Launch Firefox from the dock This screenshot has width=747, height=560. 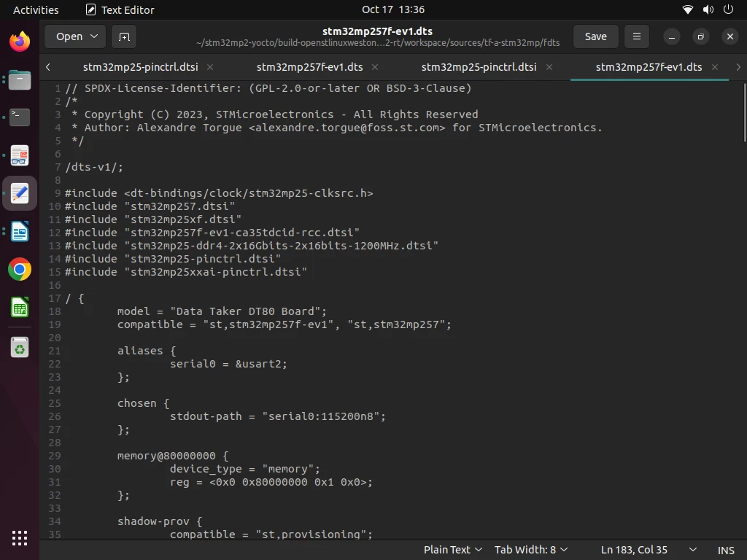coord(20,42)
